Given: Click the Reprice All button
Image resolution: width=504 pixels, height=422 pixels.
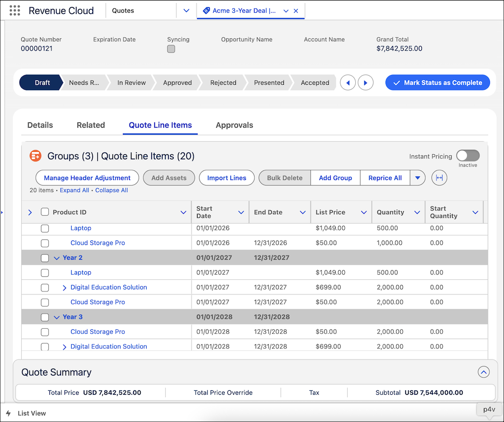Looking at the screenshot, I should [x=385, y=178].
